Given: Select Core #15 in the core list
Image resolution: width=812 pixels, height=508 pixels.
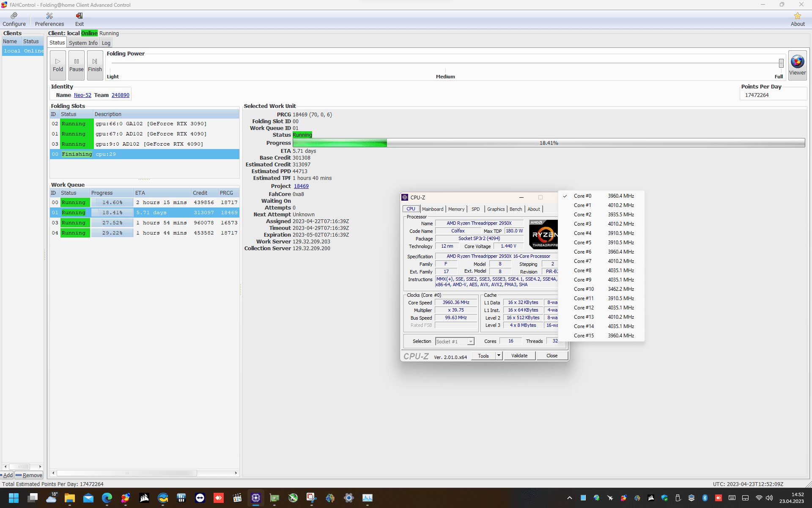Looking at the screenshot, I should click(x=601, y=336).
